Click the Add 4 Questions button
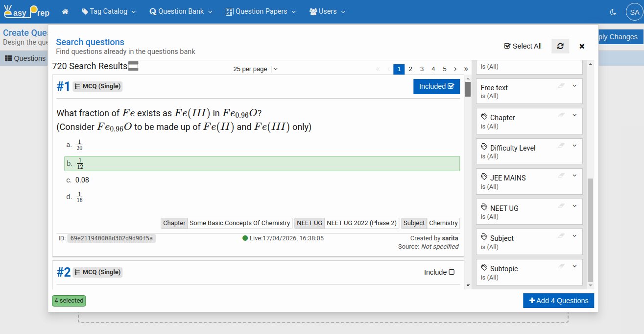This screenshot has height=334, width=644. pyautogui.click(x=558, y=301)
